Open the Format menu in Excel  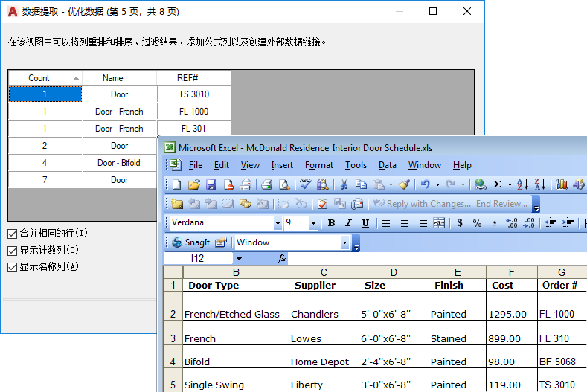pos(319,165)
